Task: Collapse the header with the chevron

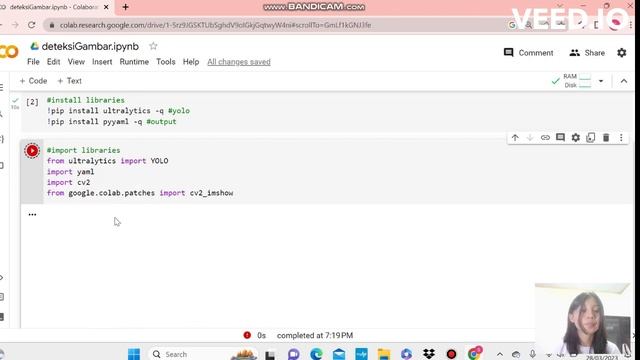Action: pos(624,81)
